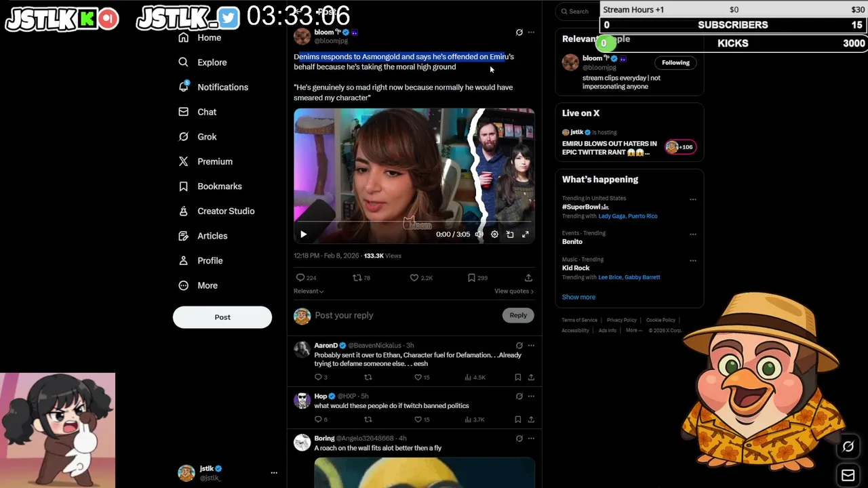Screen dimensions: 868x488
Task: Click Show more under What's happening
Action: [578, 297]
